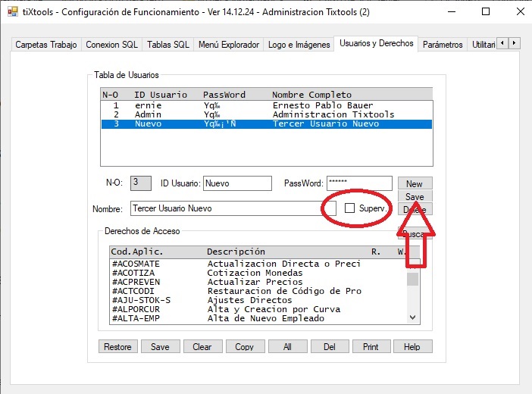Click the Nombre text field

tap(233, 208)
